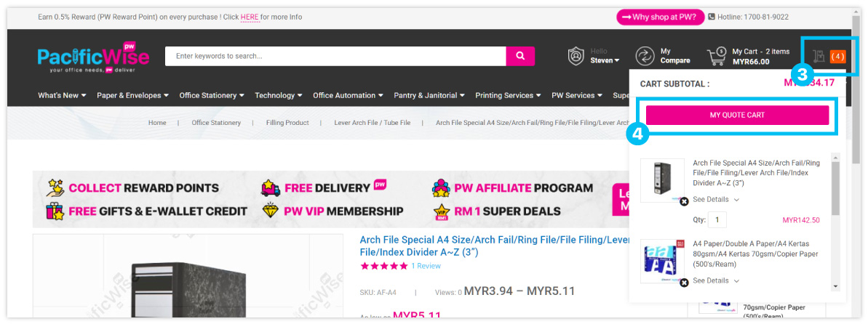Click the PacificWise logo
The width and height of the screenshot is (868, 324).
(x=94, y=57)
